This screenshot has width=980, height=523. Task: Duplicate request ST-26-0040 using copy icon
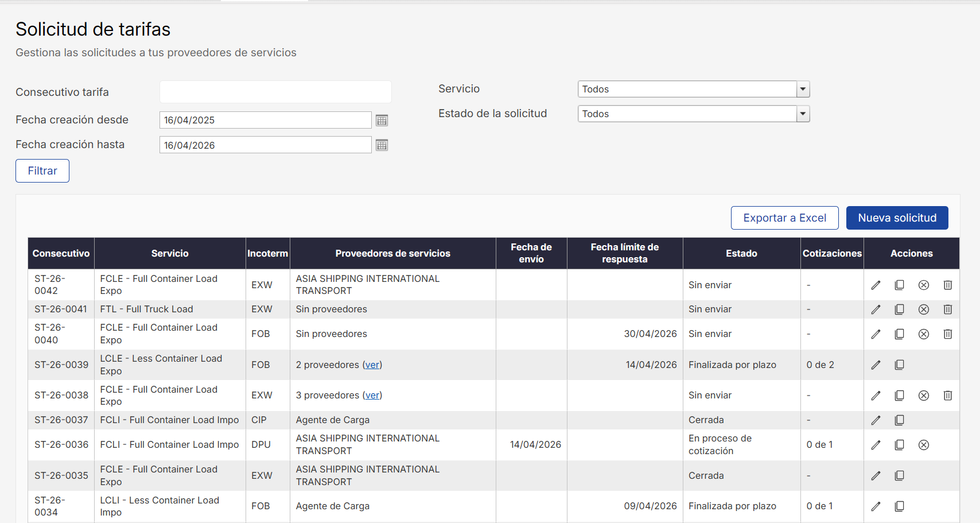click(900, 334)
